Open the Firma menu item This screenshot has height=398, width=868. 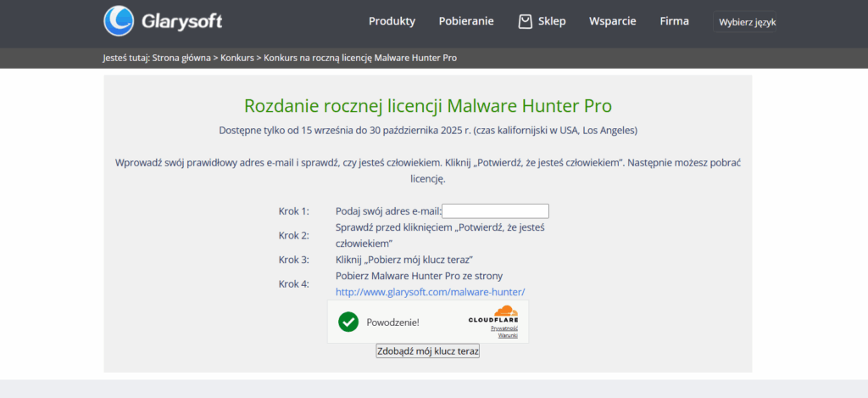pyautogui.click(x=675, y=21)
